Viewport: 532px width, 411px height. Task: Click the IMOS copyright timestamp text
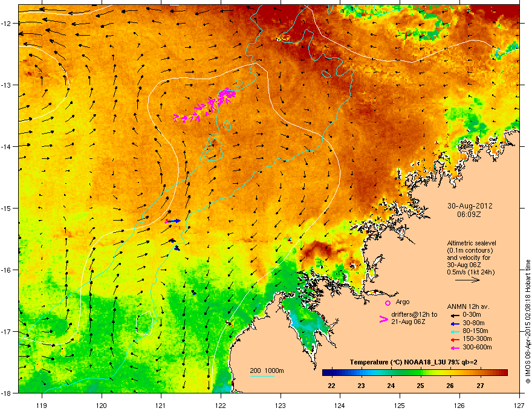pos(528,322)
